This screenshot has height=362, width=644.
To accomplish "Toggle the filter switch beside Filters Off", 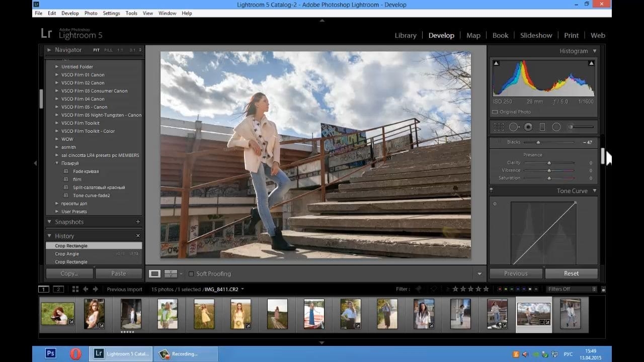I will [603, 289].
